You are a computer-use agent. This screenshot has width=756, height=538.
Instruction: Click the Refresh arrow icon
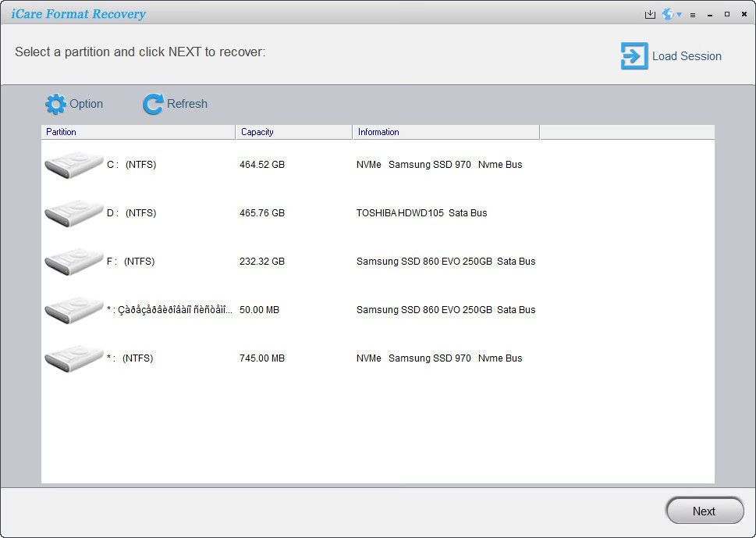pos(153,104)
